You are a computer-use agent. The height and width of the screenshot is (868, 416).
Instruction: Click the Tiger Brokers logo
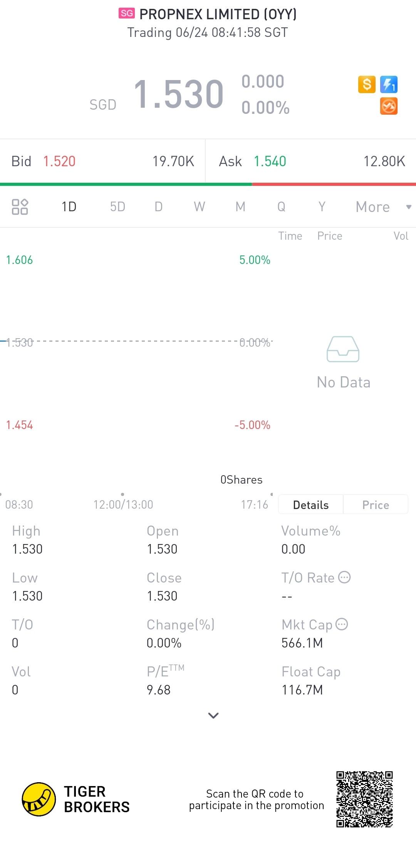[39, 799]
